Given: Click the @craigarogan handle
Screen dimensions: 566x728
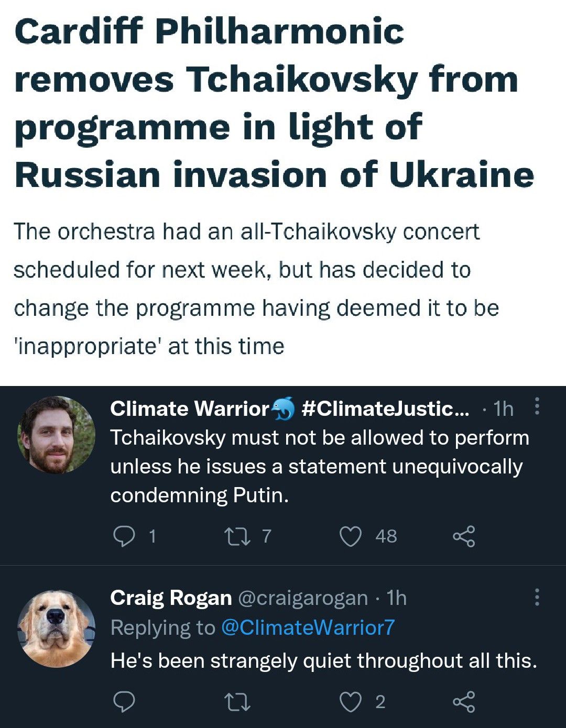Looking at the screenshot, I should [x=303, y=598].
